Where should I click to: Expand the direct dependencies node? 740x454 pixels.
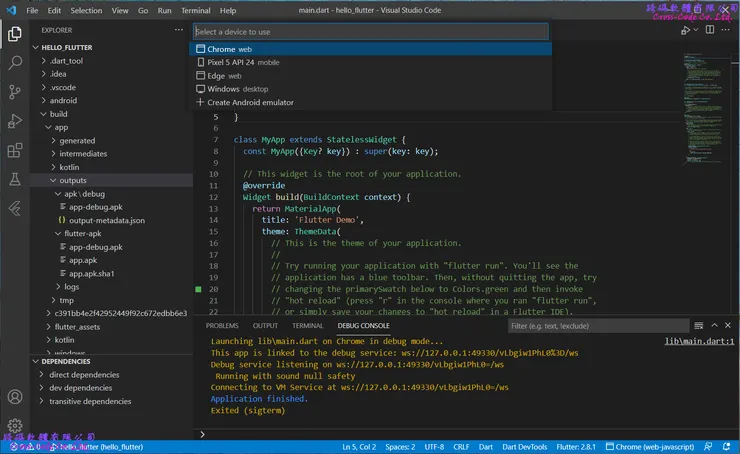tap(84, 375)
